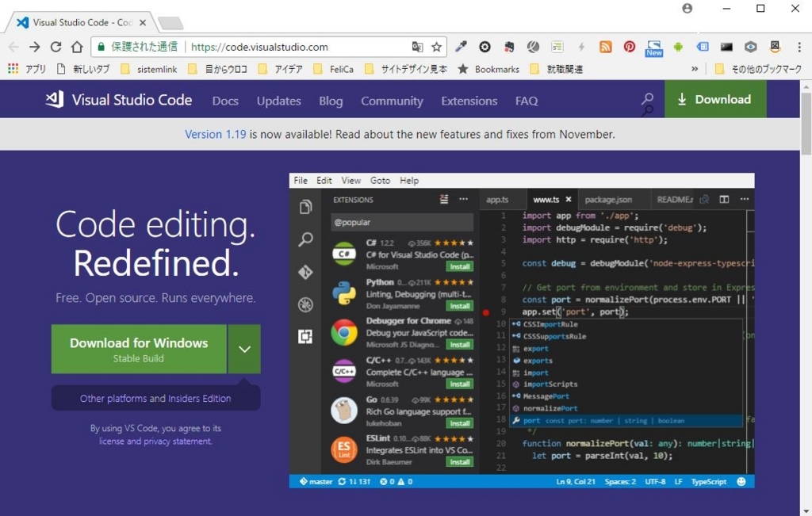Open the Extensions navigation item

click(469, 101)
